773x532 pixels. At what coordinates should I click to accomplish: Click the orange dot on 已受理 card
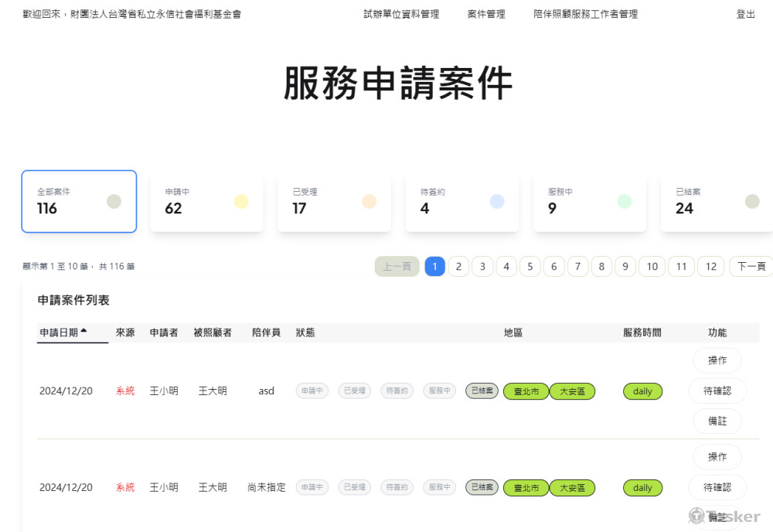[369, 202]
